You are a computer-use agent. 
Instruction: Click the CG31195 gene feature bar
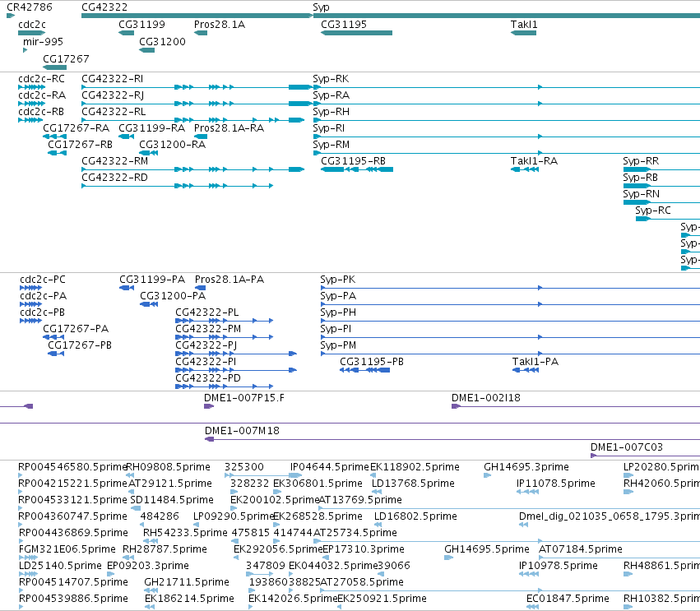(356, 33)
